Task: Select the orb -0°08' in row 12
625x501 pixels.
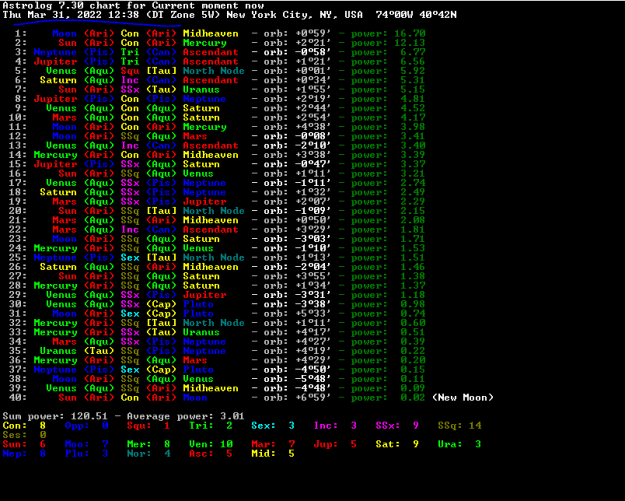Action: point(313,136)
